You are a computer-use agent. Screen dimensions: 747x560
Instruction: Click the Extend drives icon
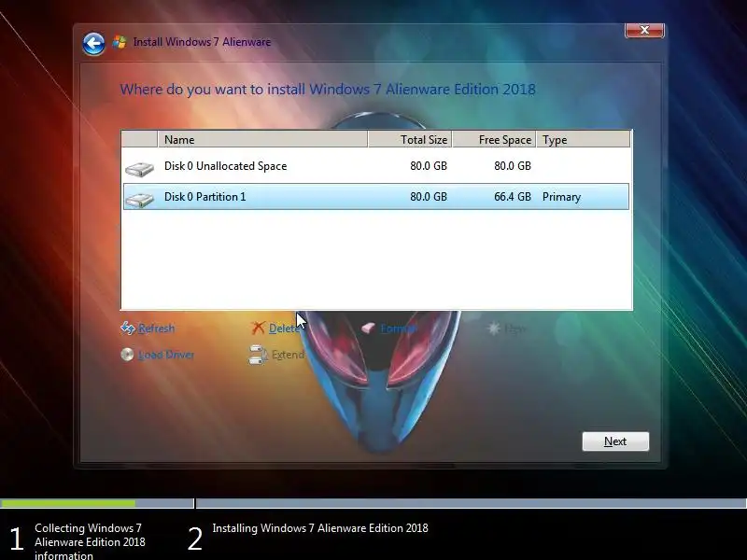pos(258,355)
